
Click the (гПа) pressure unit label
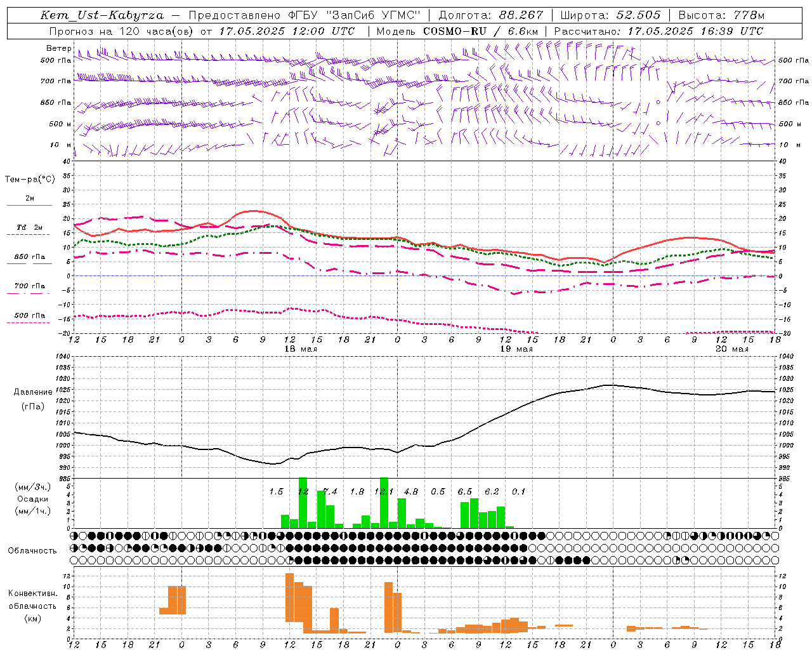(33, 406)
